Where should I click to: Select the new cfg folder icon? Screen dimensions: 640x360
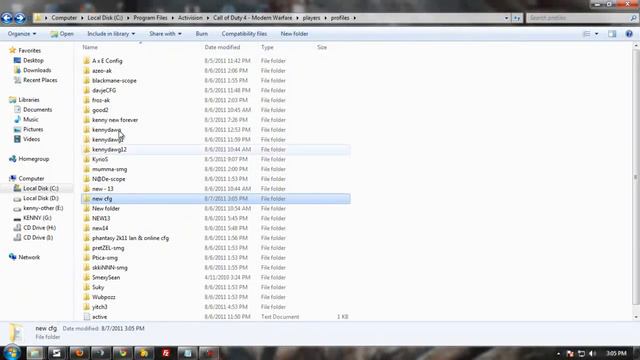point(87,198)
